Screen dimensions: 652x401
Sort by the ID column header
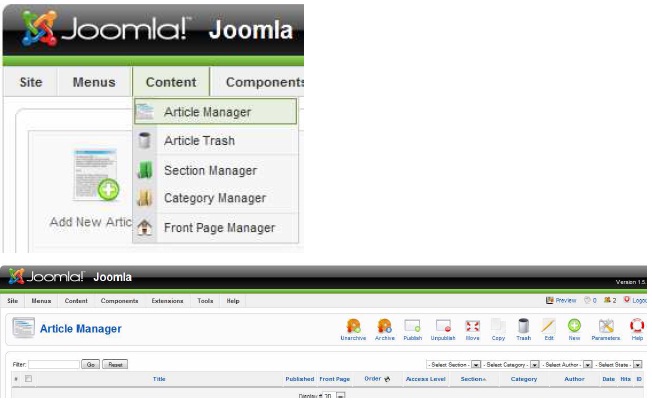(x=639, y=379)
